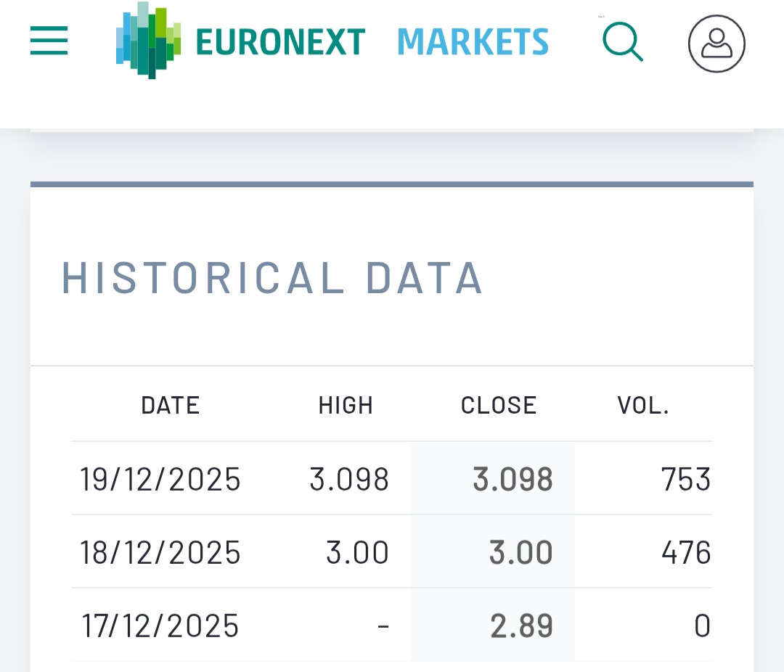784x672 pixels.
Task: Click the bold 3.098 closing price
Action: [x=513, y=480]
